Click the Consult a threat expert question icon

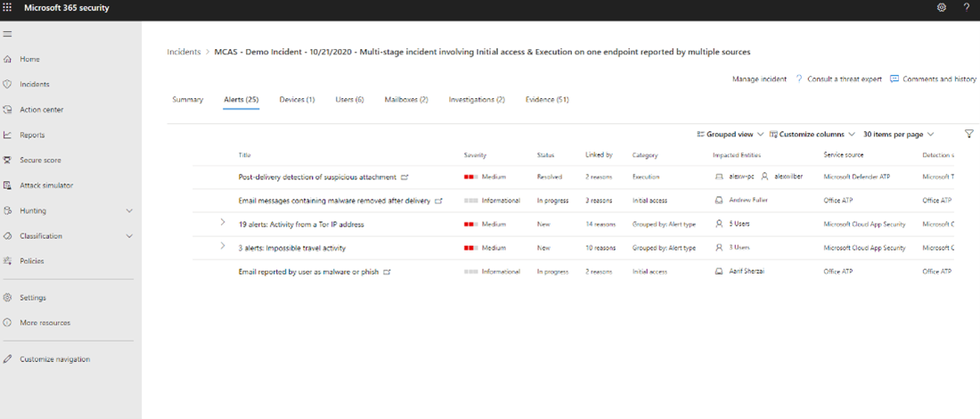799,78
